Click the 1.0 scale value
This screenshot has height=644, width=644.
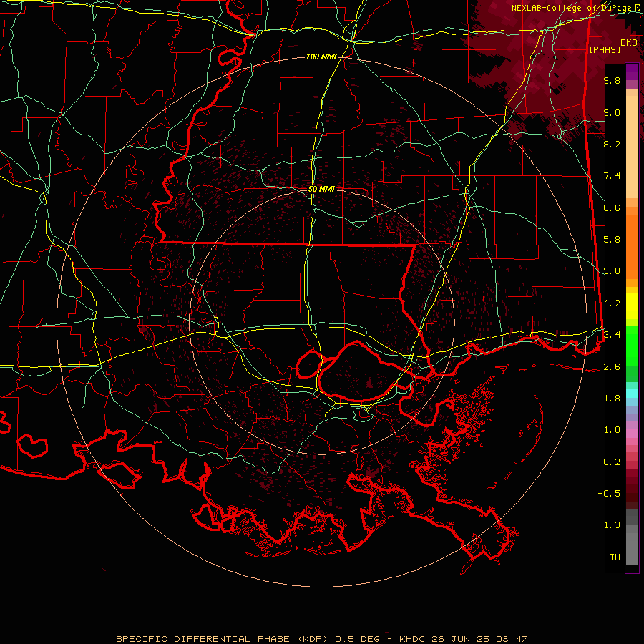pos(612,430)
